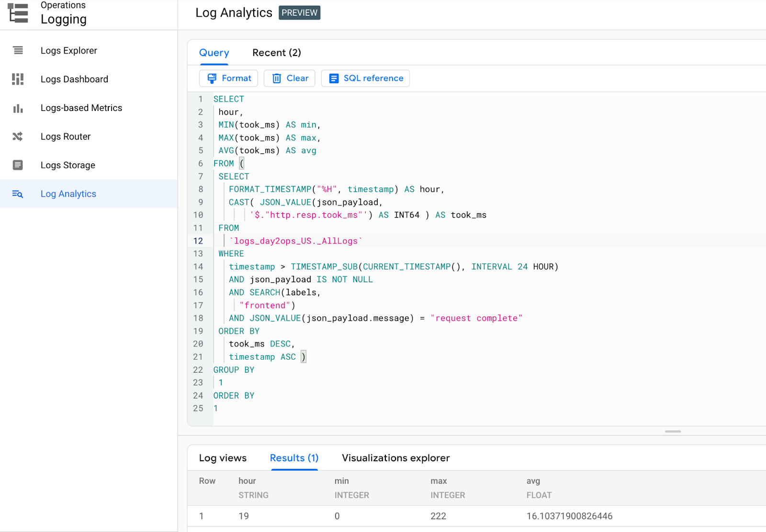Click the Logs Router shuffle icon
Viewport: 766px width, 532px height.
pyautogui.click(x=18, y=136)
